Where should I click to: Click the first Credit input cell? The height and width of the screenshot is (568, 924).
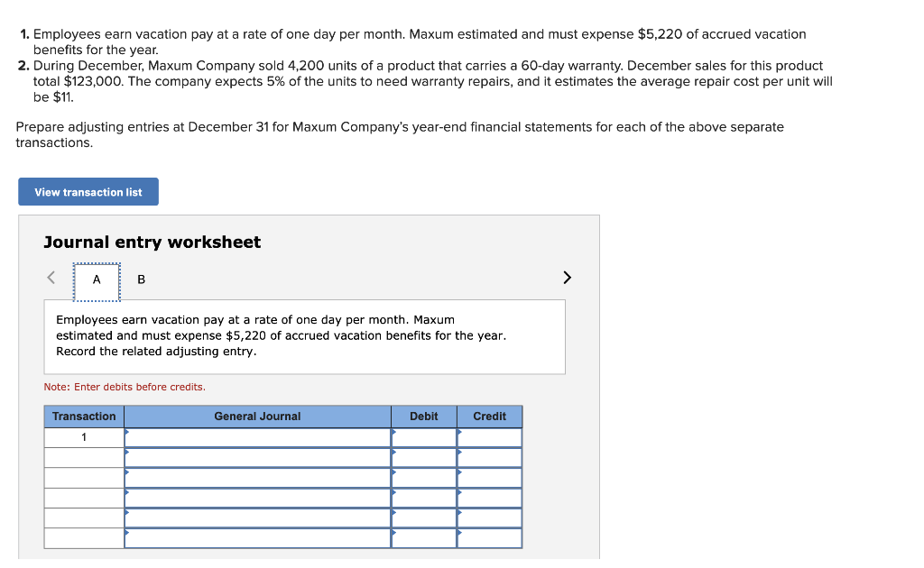point(489,436)
